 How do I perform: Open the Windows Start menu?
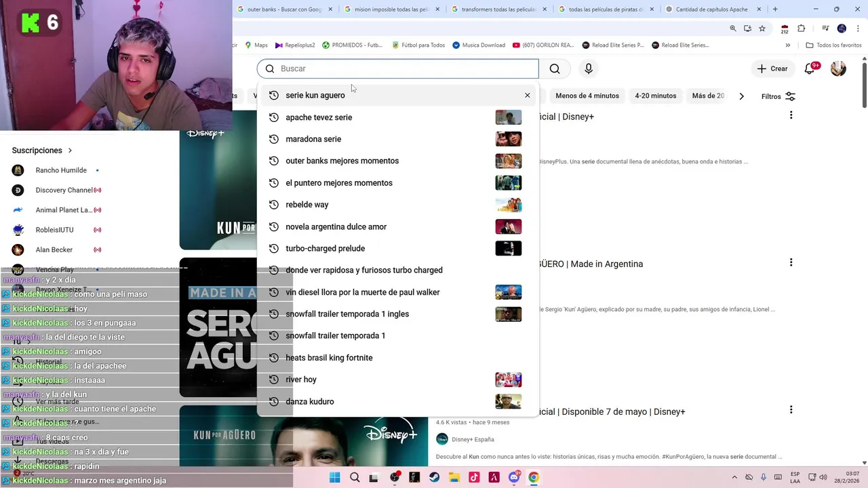click(334, 477)
